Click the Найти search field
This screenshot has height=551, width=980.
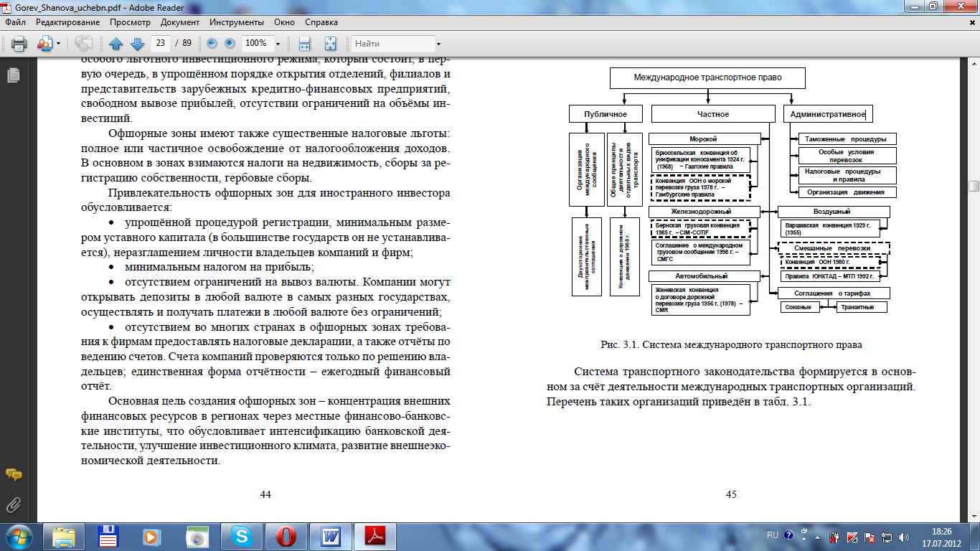click(x=393, y=43)
